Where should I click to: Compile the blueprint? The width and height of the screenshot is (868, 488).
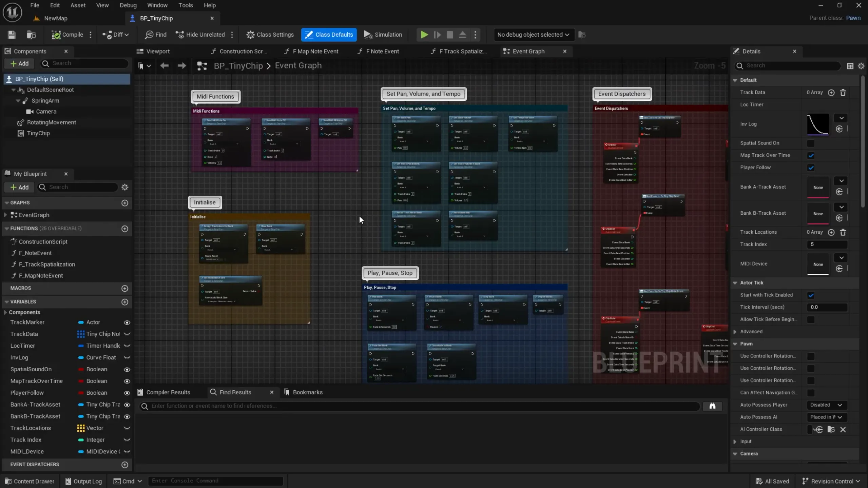pyautogui.click(x=67, y=35)
